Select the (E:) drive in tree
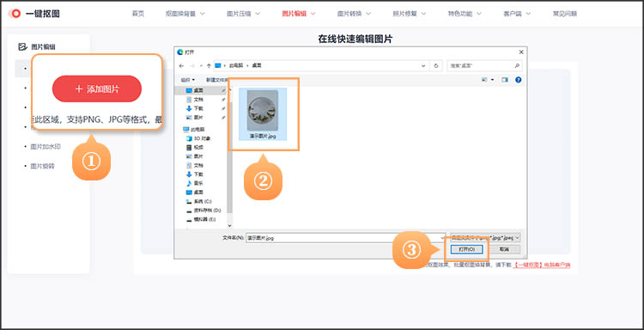Viewport: 644px width, 330px height. (x=201, y=220)
